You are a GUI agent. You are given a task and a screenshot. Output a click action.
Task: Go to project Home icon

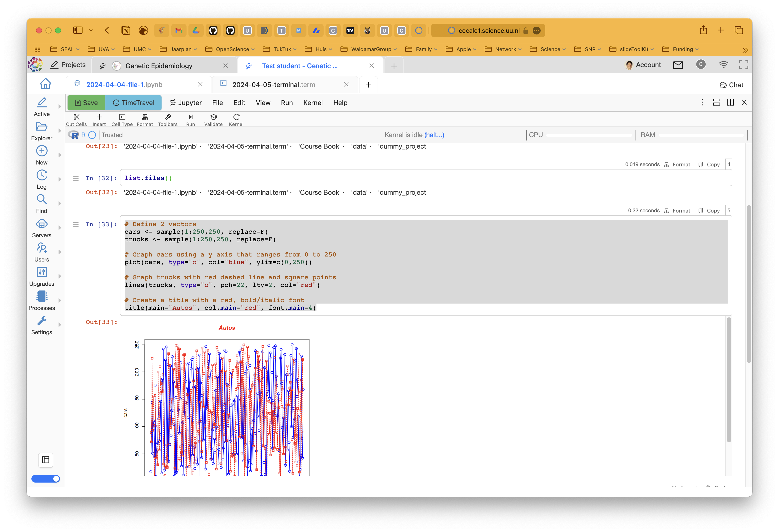46,83
